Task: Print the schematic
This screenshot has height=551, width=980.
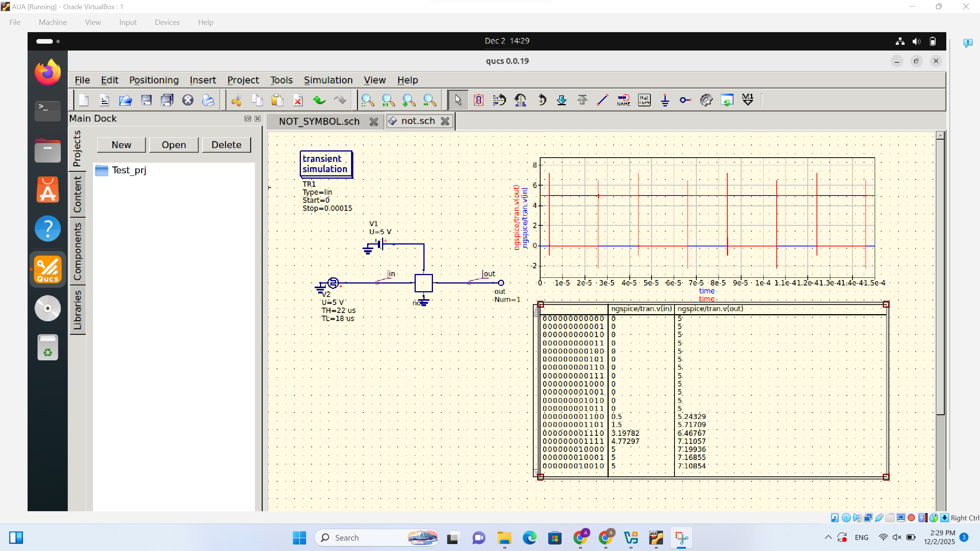Action: pos(208,100)
